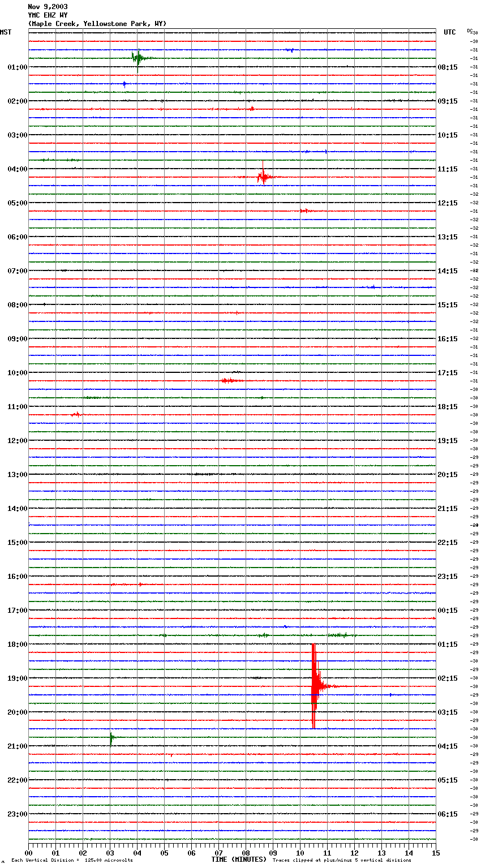Click the 17:15 UTC row label

coord(448,373)
